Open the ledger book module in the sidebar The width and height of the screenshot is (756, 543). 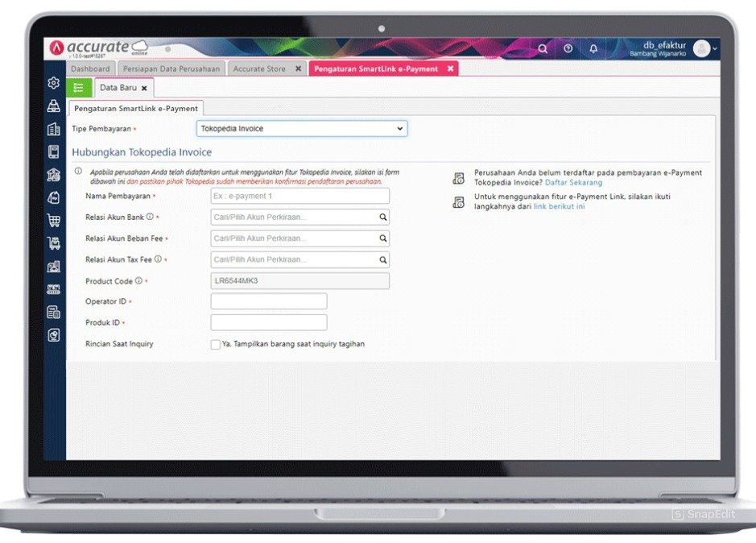pyautogui.click(x=53, y=151)
